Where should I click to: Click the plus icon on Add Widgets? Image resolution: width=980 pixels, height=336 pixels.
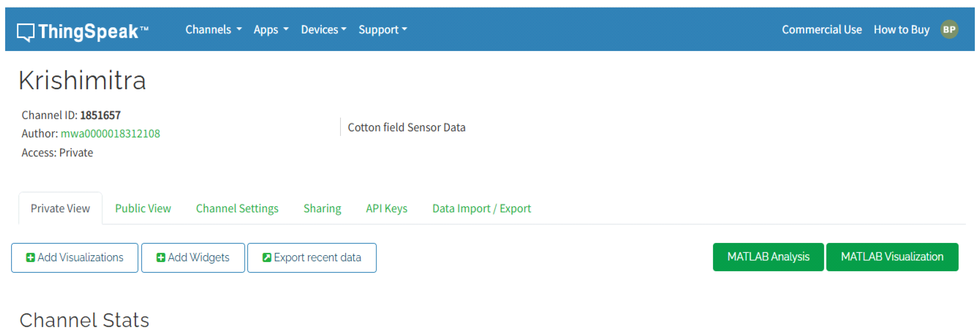[160, 257]
